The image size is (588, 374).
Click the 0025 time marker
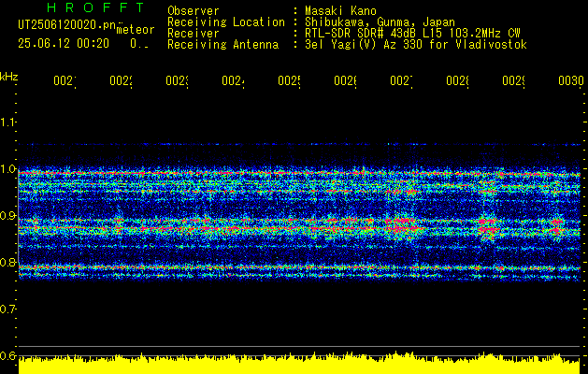[x=289, y=80]
